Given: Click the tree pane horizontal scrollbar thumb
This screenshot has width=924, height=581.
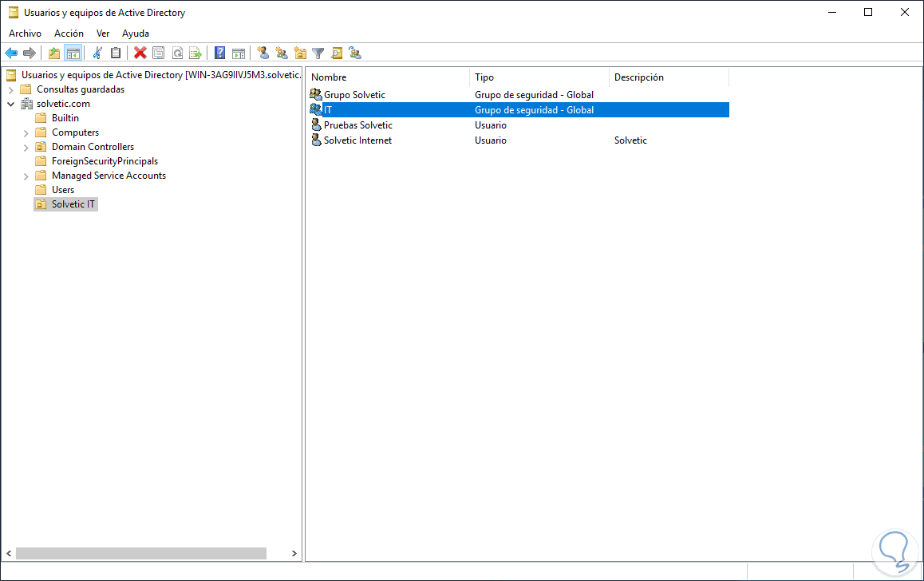Looking at the screenshot, I should coord(141,553).
